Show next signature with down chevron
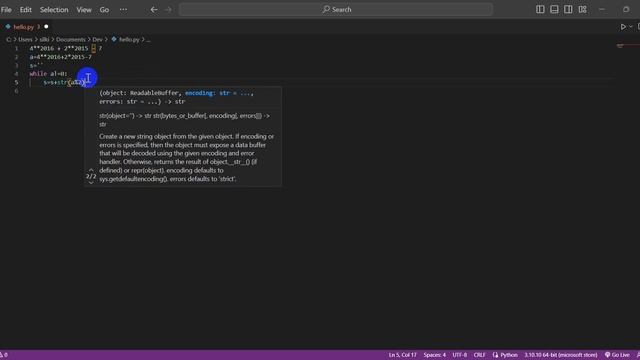Screen dimensions: 640x360 tap(91, 183)
